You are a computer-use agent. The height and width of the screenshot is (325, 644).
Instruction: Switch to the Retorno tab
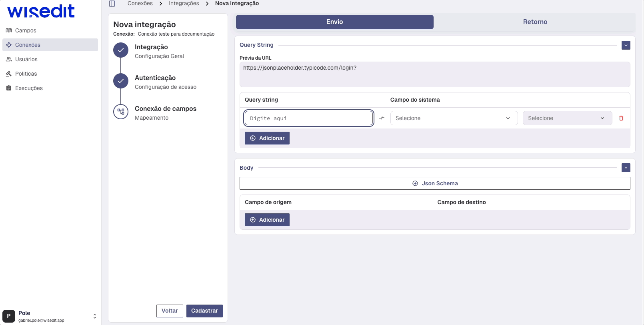[x=535, y=22]
